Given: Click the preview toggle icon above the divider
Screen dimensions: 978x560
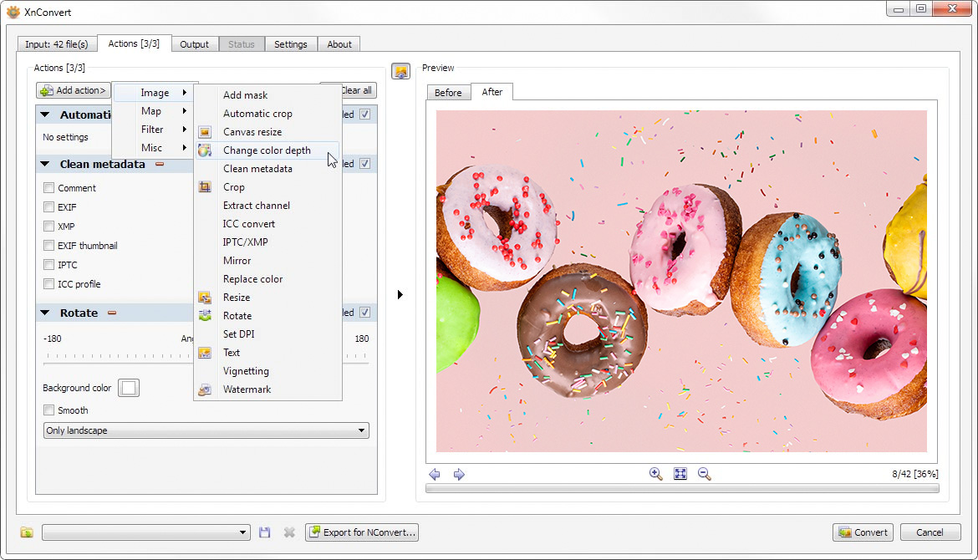Looking at the screenshot, I should point(400,71).
